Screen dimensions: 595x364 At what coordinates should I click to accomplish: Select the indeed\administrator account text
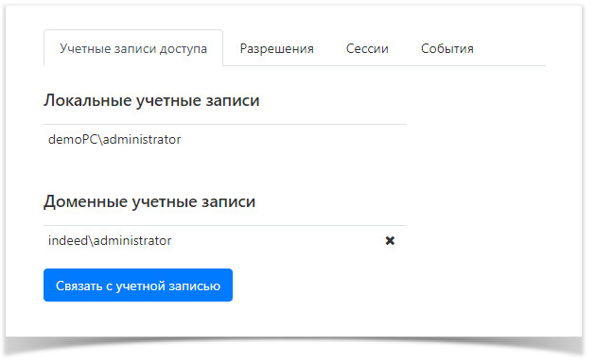tap(110, 240)
